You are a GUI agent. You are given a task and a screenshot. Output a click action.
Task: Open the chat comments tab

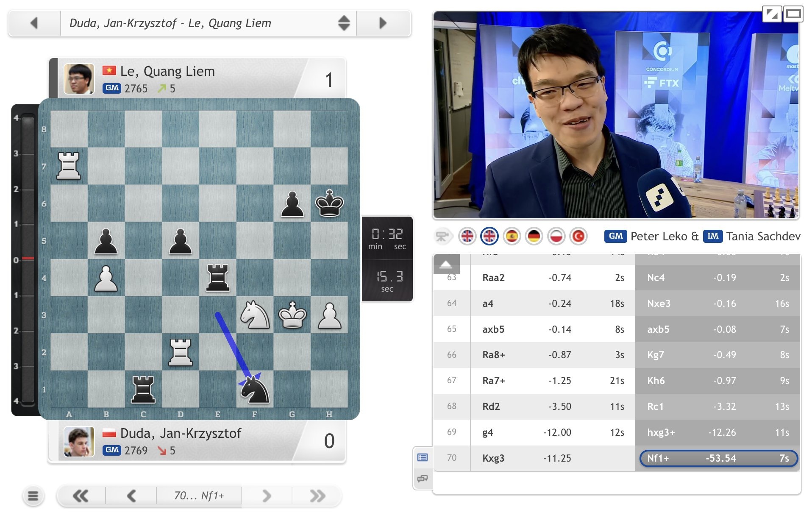[x=423, y=479]
